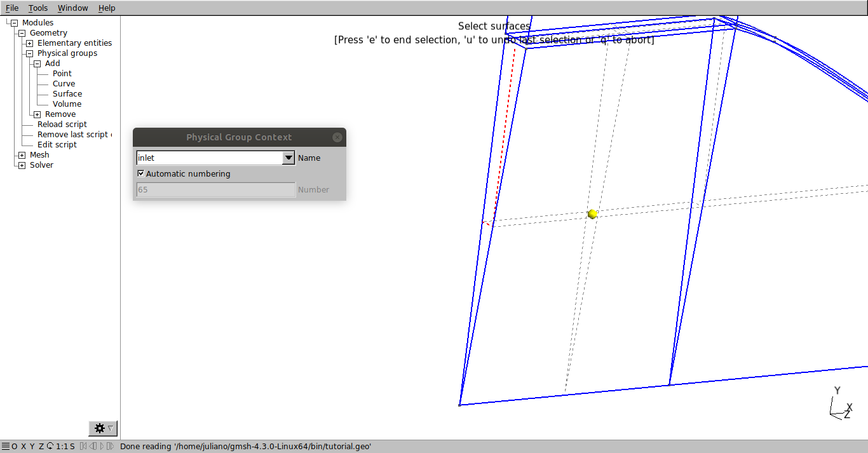Viewport: 868px width, 453px height.
Task: Click the O status bar button
Action: coord(15,447)
